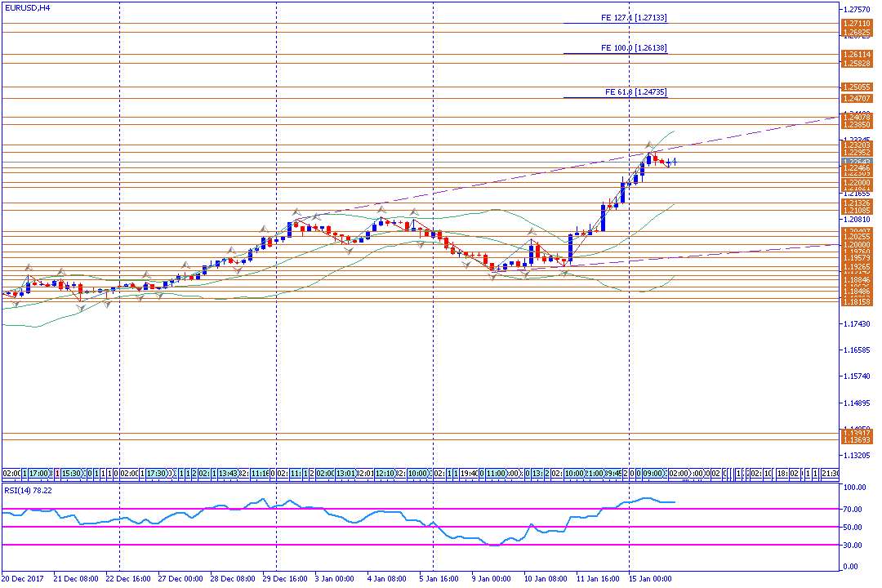The height and width of the screenshot is (588, 882).
Task: Select the 09:00 event marker on the timeline
Action: (x=653, y=474)
